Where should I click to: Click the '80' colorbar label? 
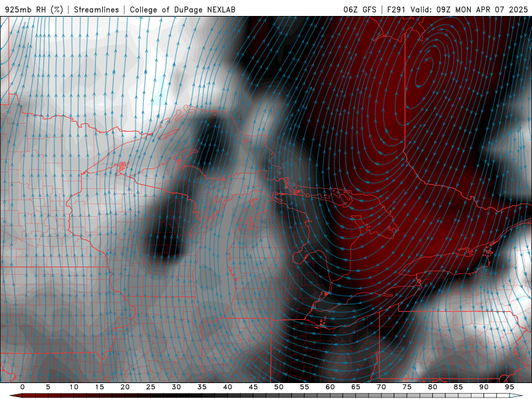coord(432,387)
